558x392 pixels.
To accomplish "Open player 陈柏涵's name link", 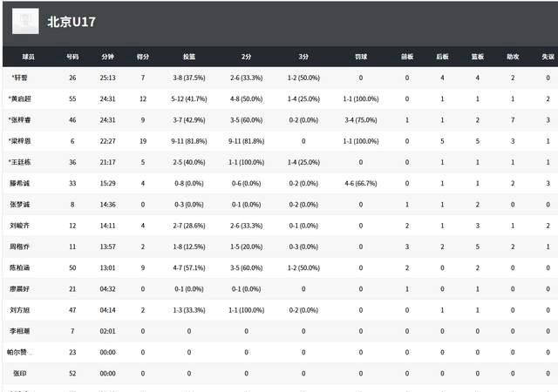I will 20,267.
